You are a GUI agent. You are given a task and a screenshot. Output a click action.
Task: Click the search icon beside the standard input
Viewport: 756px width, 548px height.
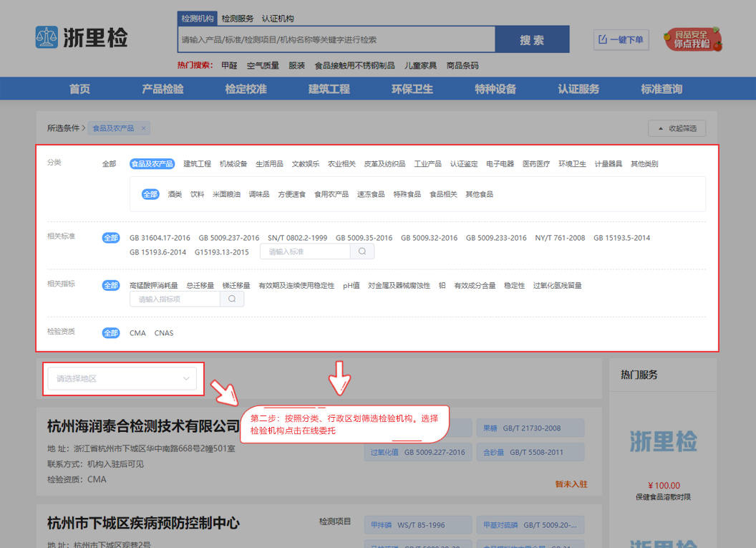(x=362, y=251)
